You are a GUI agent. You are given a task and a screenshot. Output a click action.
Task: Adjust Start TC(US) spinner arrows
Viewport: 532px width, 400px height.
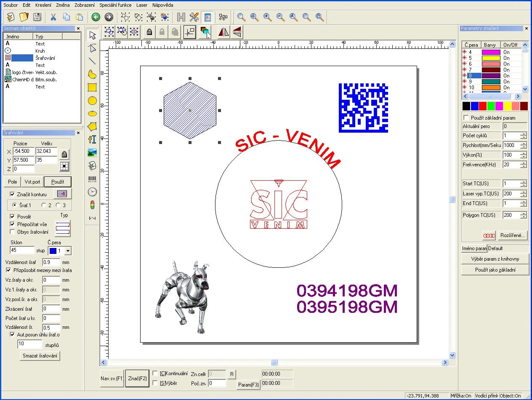click(523, 184)
